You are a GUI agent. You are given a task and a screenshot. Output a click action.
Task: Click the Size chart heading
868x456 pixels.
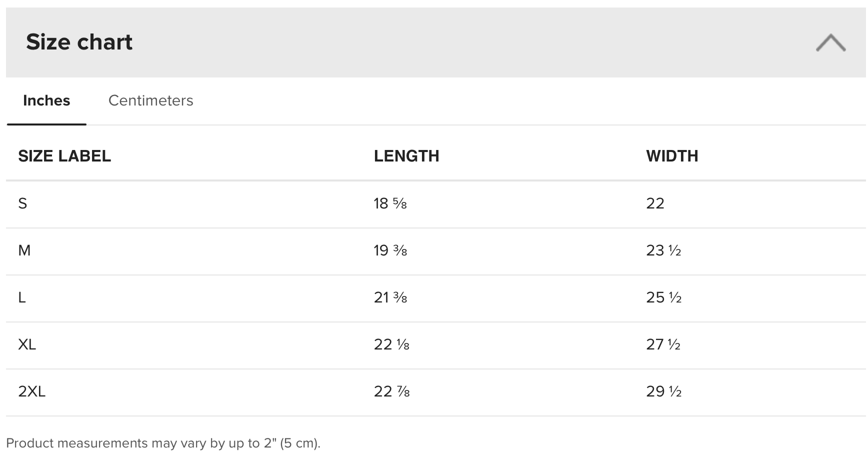pyautogui.click(x=79, y=42)
